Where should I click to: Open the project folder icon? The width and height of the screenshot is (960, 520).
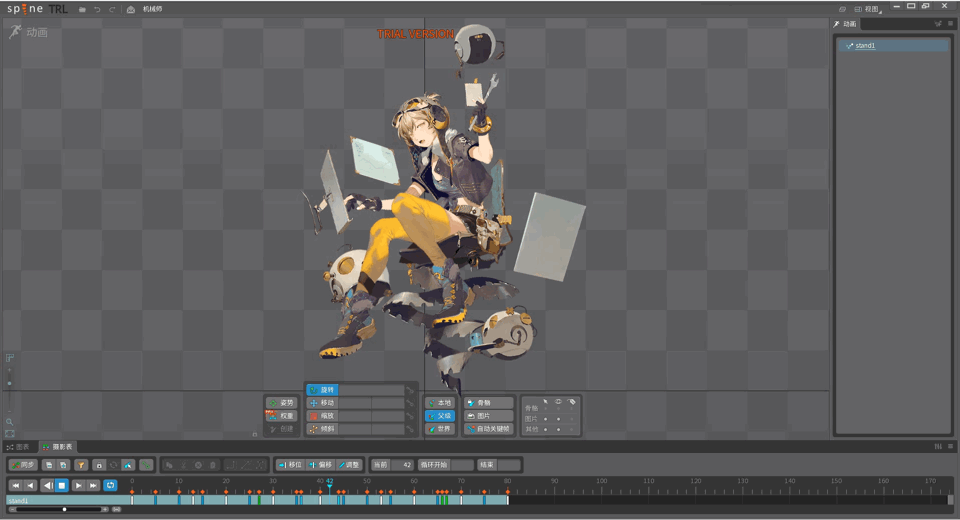(82, 9)
